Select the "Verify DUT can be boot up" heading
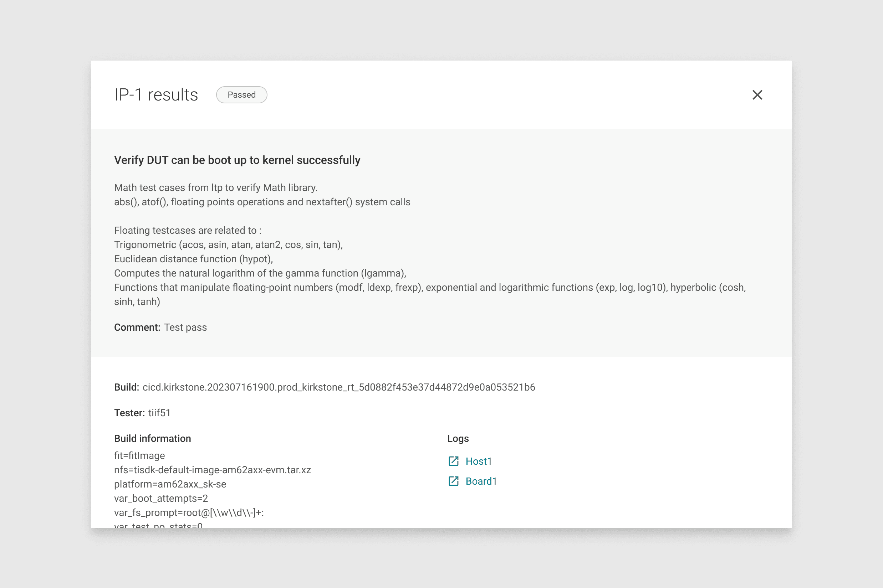 [237, 160]
